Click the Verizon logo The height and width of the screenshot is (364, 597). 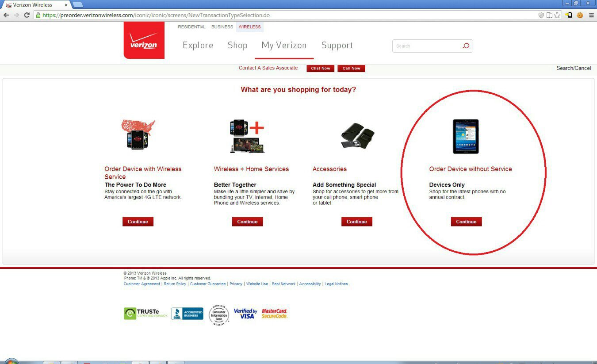pyautogui.click(x=144, y=40)
